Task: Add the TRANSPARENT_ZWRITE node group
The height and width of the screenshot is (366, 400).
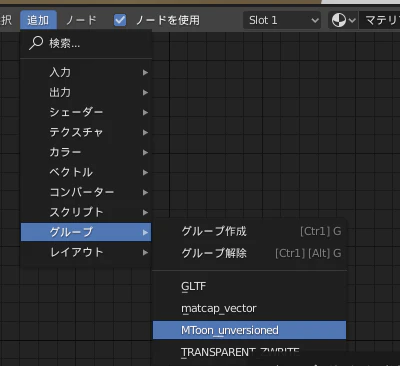Action: click(249, 352)
